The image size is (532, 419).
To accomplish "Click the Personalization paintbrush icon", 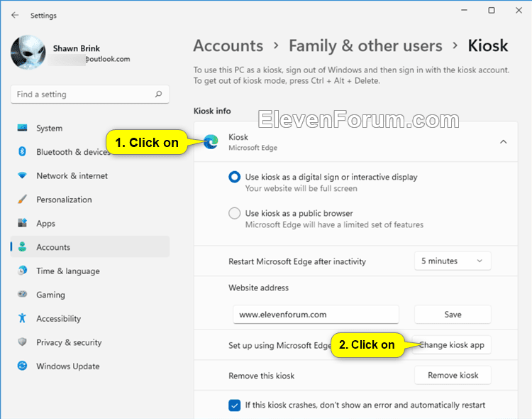I will (23, 200).
